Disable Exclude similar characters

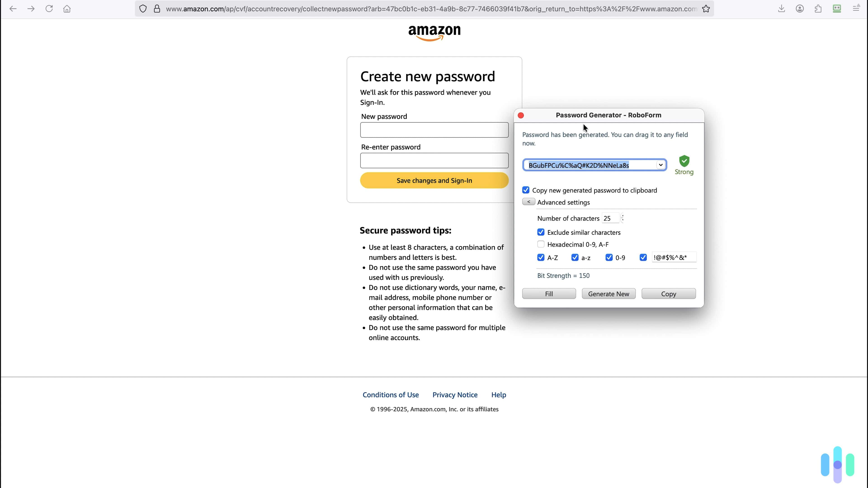tap(541, 232)
